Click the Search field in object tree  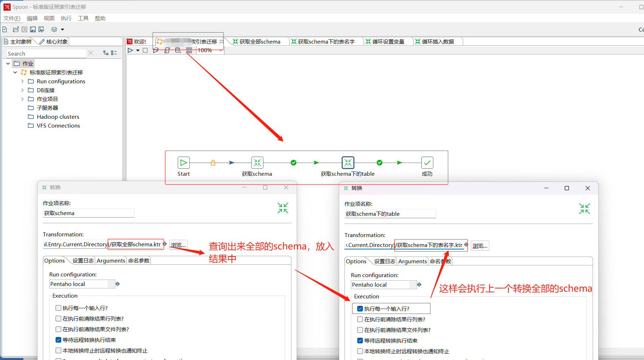(46, 54)
